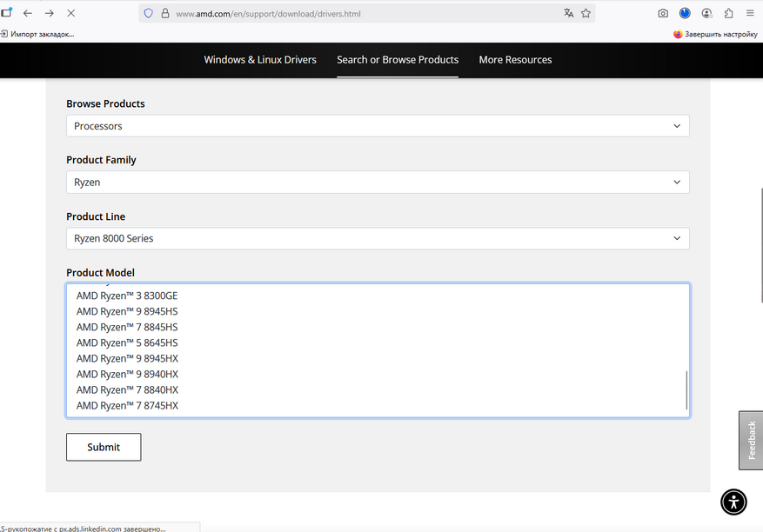Bookmark this page with the star
The height and width of the screenshot is (532, 763).
pyautogui.click(x=586, y=13)
